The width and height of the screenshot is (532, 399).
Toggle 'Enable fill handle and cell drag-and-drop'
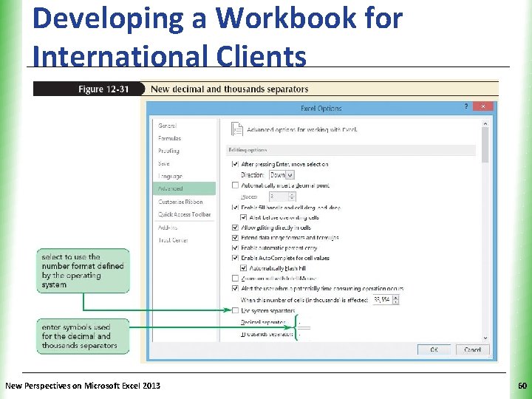[235, 208]
